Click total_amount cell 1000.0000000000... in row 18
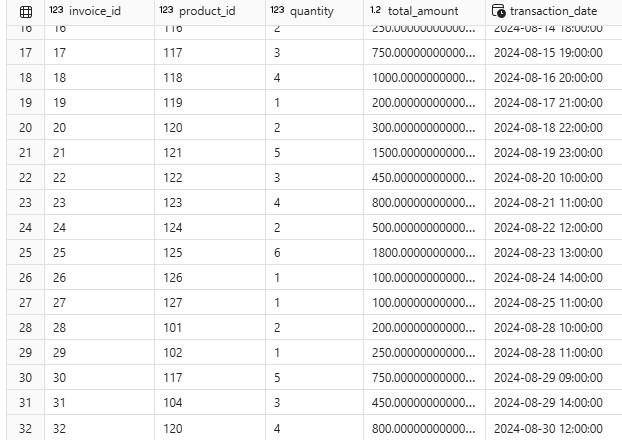This screenshot has width=622, height=440. coord(424,77)
